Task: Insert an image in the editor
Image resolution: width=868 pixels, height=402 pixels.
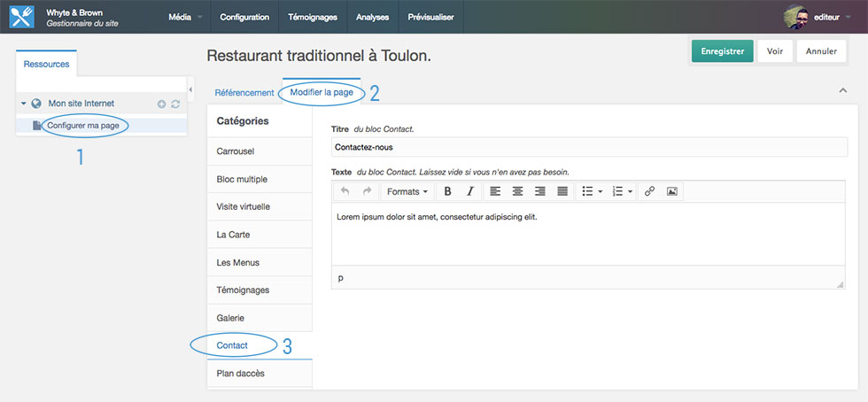Action: coord(672,191)
